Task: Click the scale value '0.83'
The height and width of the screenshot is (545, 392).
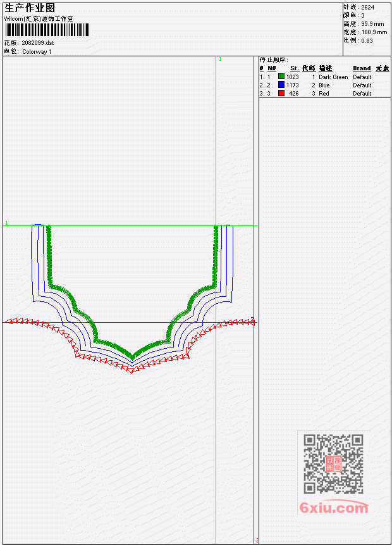Action: point(367,41)
